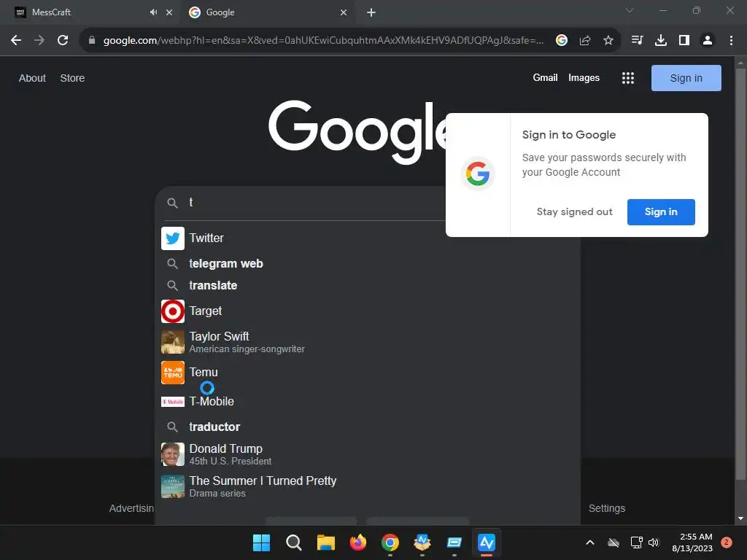Open Settings in the page footer
Viewport: 747px width, 560px height.
point(606,508)
